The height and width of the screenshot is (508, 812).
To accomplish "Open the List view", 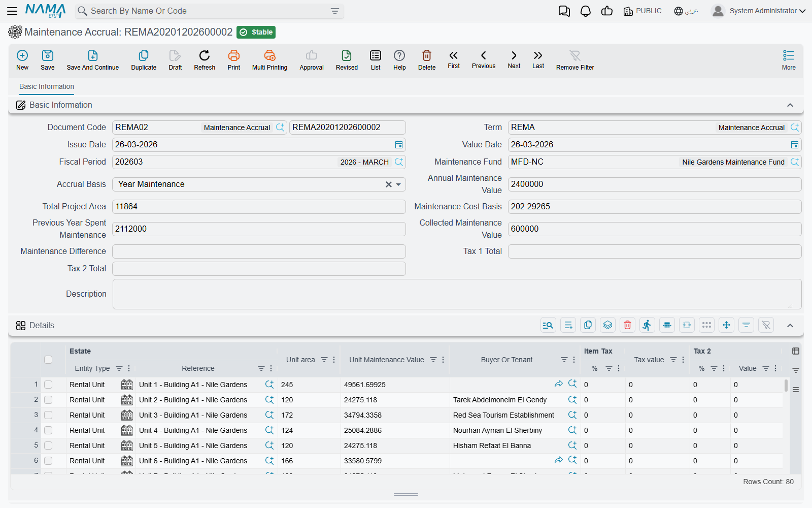I will [376, 60].
